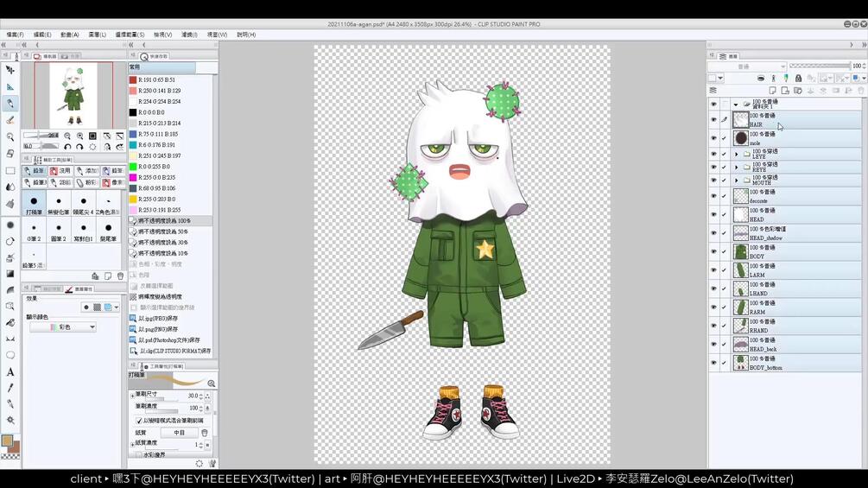Expand the REYE layer folder
Viewport: 868px width, 488px height.
pyautogui.click(x=736, y=167)
